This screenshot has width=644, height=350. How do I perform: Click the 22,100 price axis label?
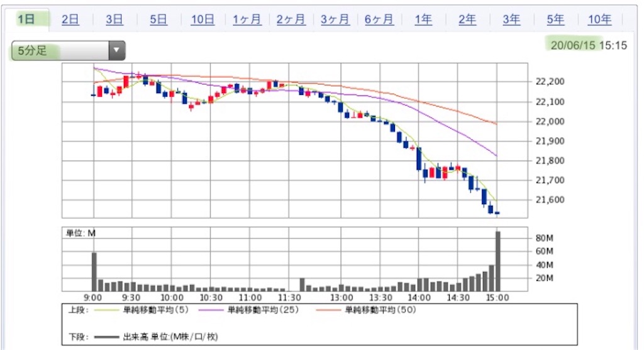(x=550, y=102)
